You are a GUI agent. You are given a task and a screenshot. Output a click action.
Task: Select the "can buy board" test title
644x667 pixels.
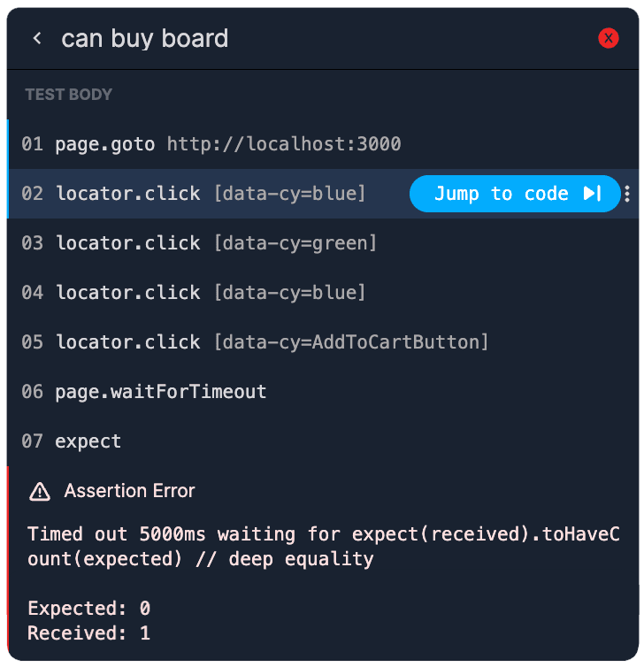click(145, 38)
